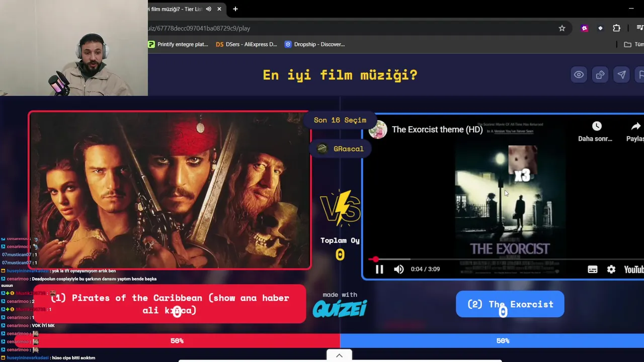Toggle YouTube subtitles button
Image resolution: width=644 pixels, height=362 pixels.
click(593, 269)
